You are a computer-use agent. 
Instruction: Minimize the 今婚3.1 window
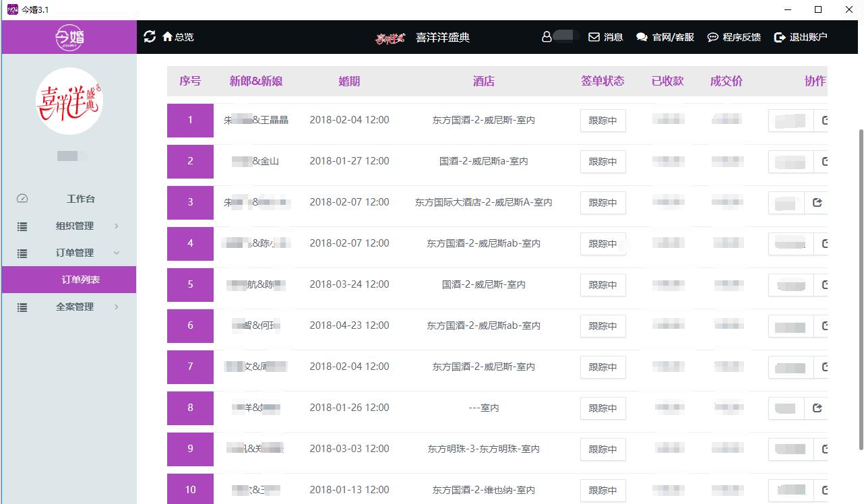(x=787, y=9)
